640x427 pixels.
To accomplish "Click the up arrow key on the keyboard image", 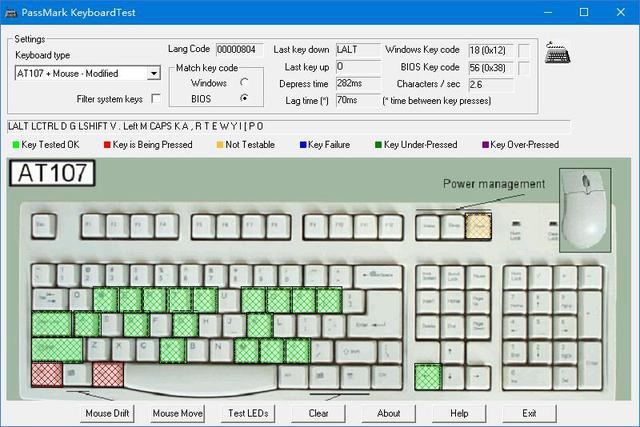I will (453, 352).
